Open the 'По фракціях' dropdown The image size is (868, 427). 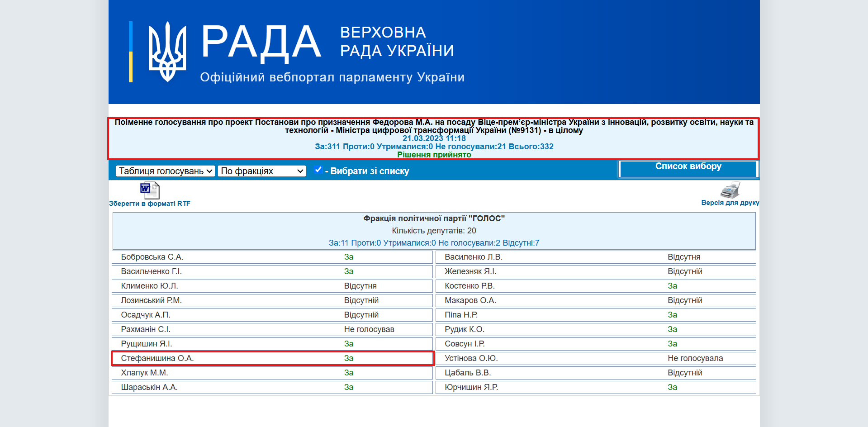[262, 171]
